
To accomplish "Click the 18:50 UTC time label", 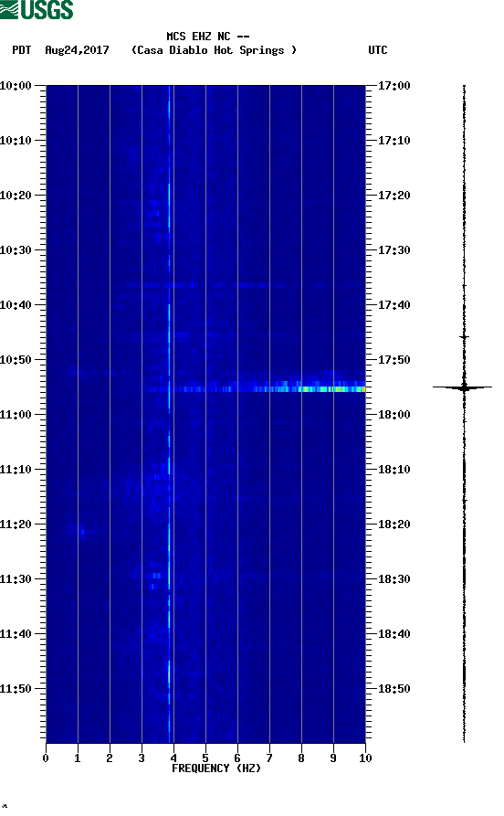I will [394, 688].
